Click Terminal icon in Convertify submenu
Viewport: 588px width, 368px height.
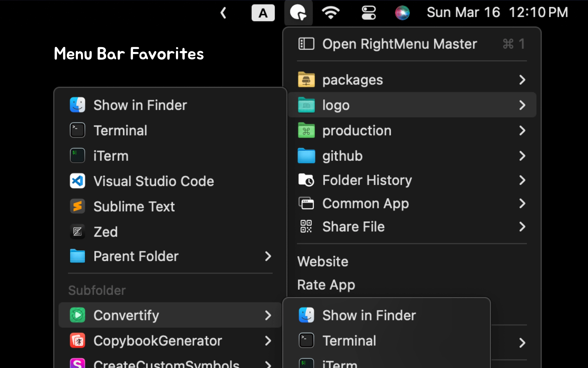(306, 340)
